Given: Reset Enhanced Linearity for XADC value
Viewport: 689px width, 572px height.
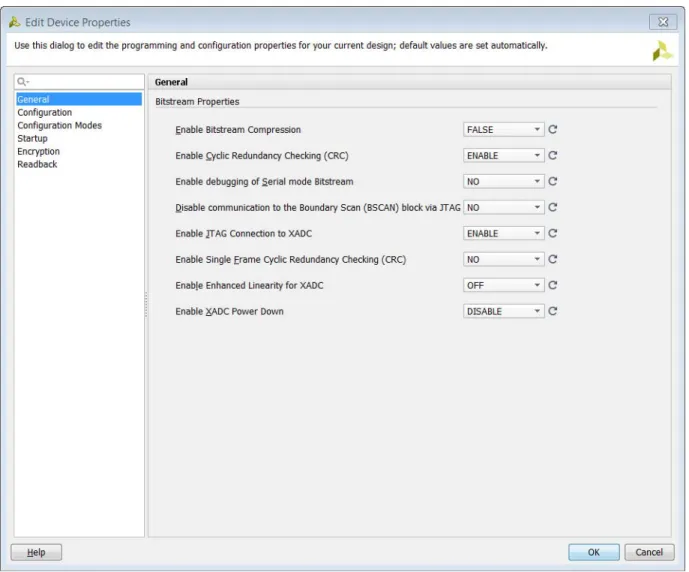Looking at the screenshot, I should click(x=552, y=285).
